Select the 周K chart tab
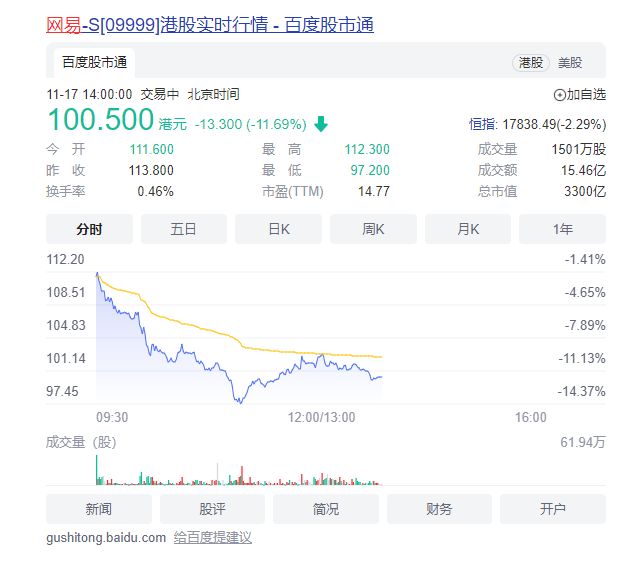The image size is (636, 562). 373,229
